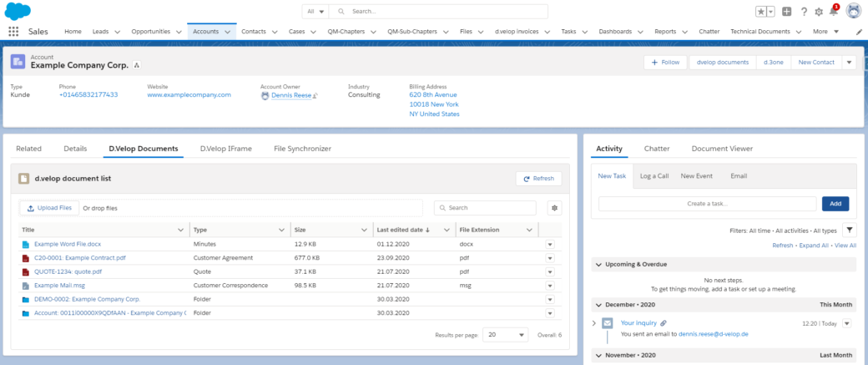The height and width of the screenshot is (365, 868).
Task: Switch to the Chatter tab in the side panel
Action: pos(657,149)
